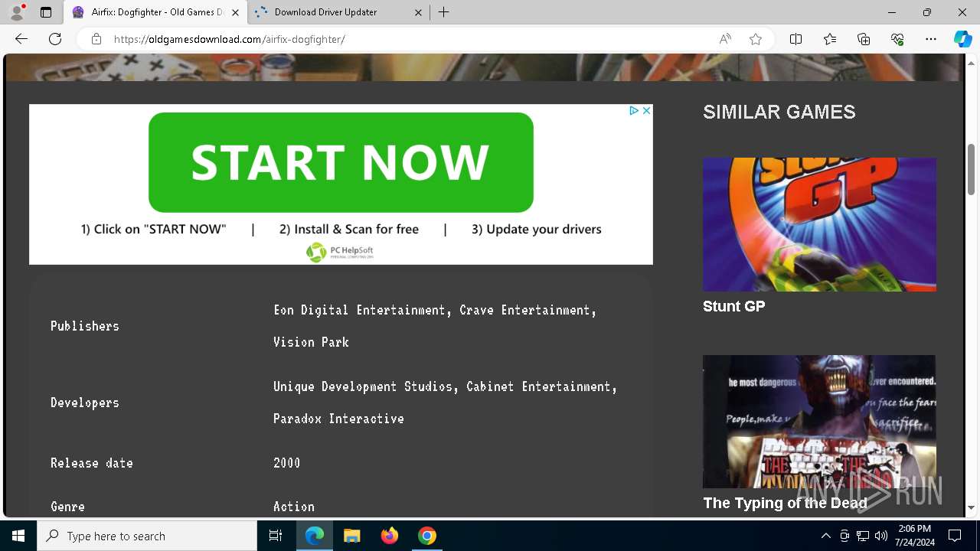Click the page scroll down arrow
The width and height of the screenshot is (980, 551).
click(x=972, y=507)
